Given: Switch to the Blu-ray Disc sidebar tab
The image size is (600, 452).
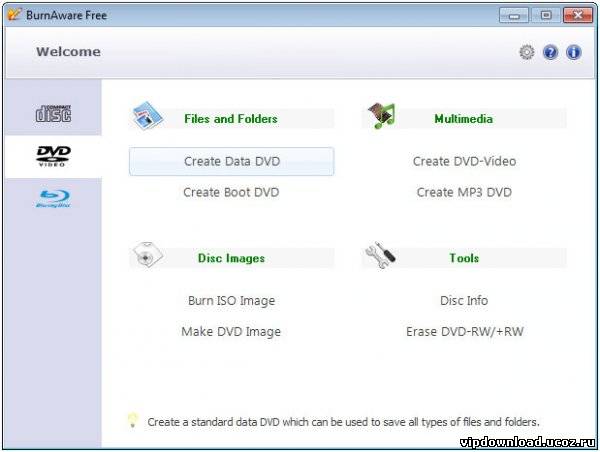Looking at the screenshot, I should (54, 199).
